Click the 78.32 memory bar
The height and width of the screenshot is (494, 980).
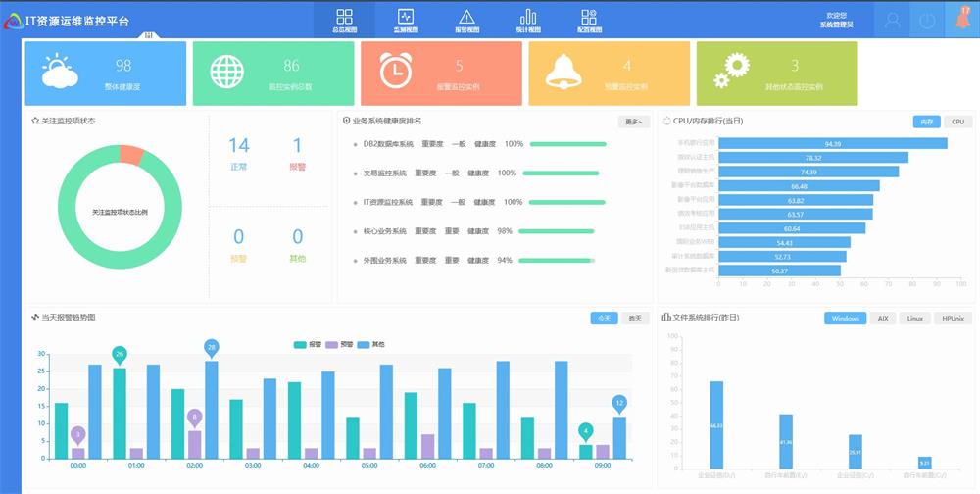point(813,158)
